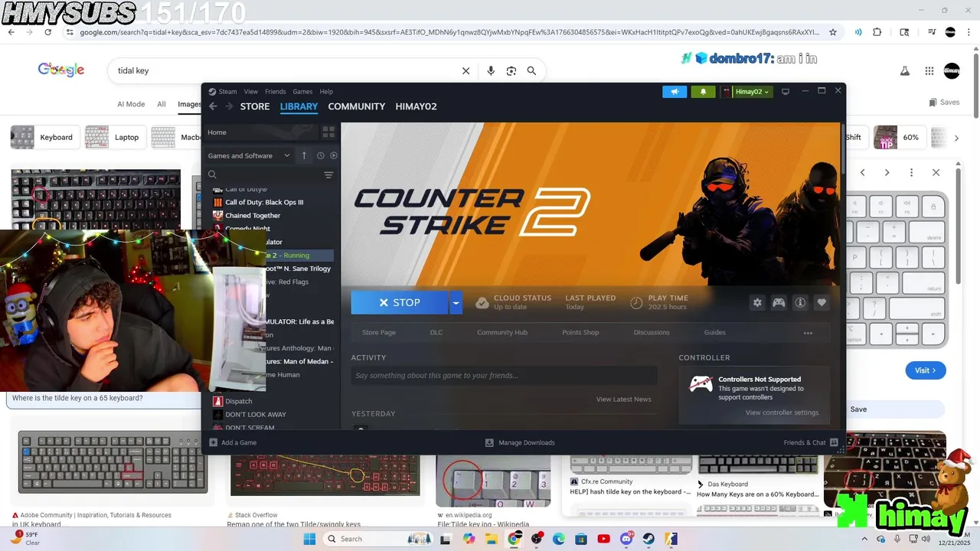Open Google search by image lens
980x551 pixels.
click(x=511, y=70)
